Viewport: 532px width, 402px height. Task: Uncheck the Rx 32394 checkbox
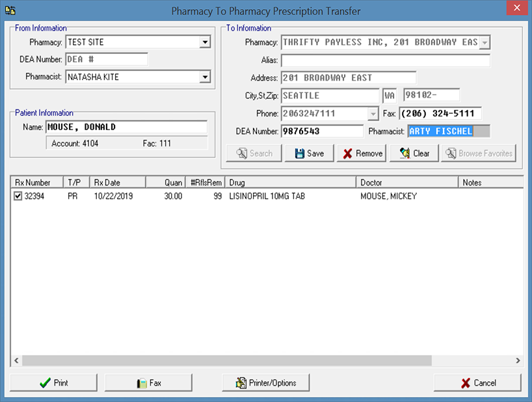point(18,196)
